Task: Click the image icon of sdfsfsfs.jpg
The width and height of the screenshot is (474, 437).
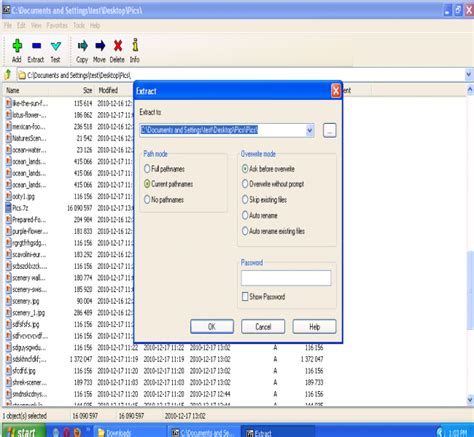Action: coord(8,324)
